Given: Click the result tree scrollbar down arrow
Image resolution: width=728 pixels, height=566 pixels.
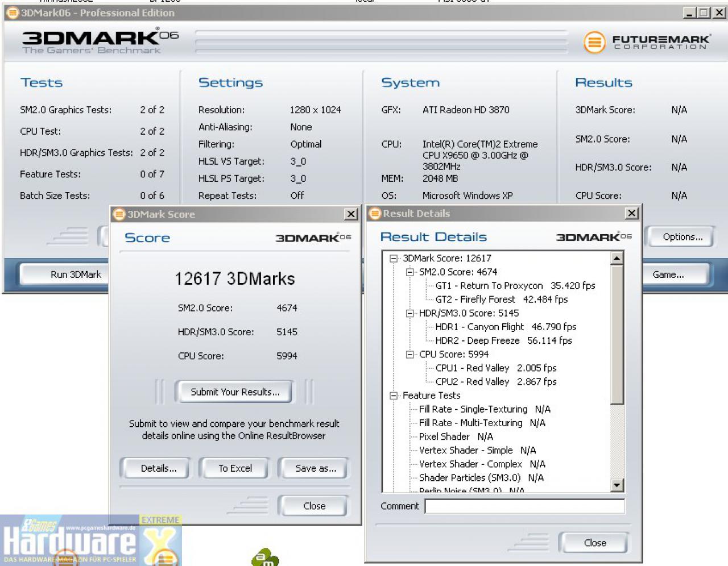Looking at the screenshot, I should click(617, 485).
